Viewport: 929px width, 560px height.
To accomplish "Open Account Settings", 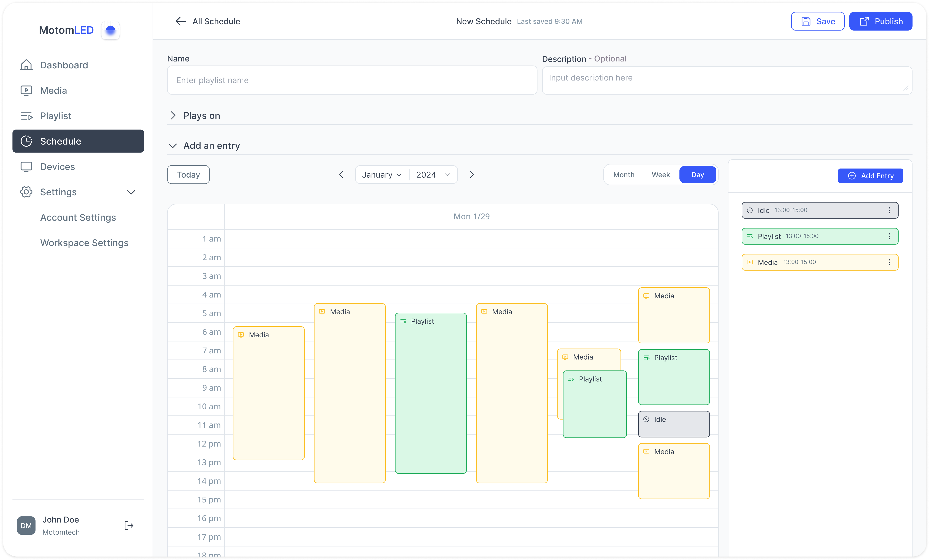I will [x=78, y=218].
